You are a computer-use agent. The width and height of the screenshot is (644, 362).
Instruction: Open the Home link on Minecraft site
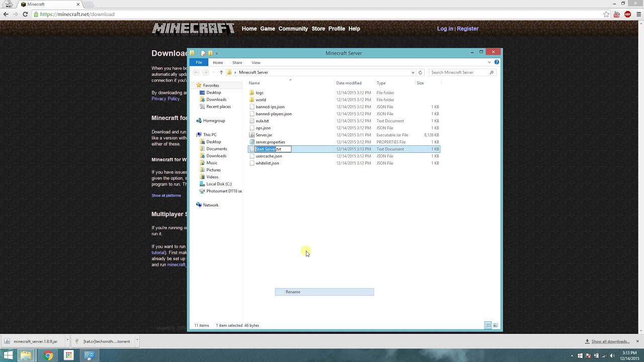[x=249, y=29]
